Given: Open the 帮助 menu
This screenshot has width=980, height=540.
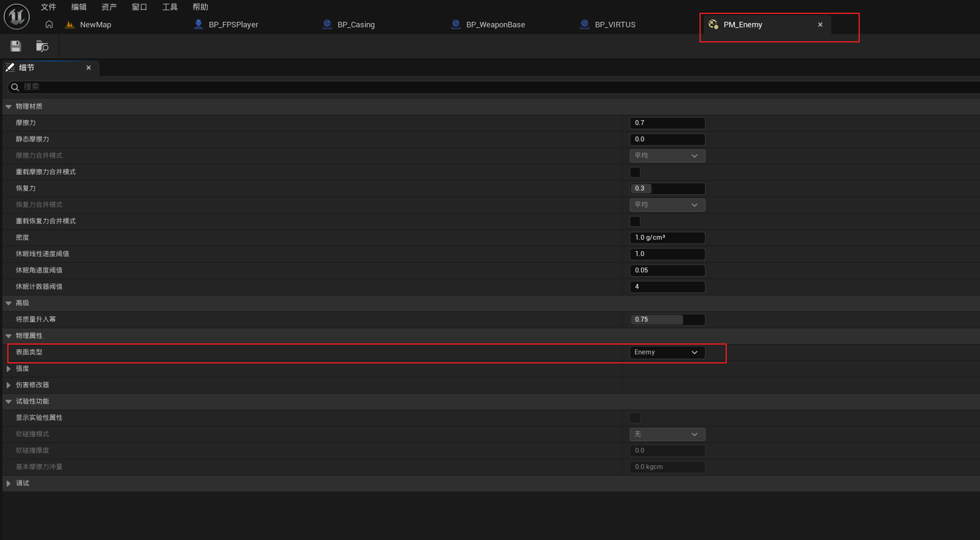Looking at the screenshot, I should (x=200, y=7).
